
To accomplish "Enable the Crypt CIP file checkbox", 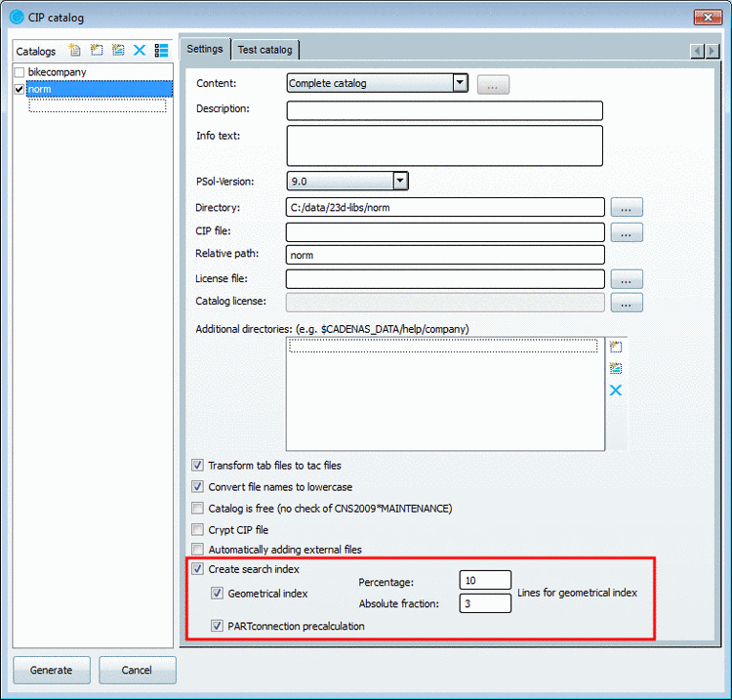I will click(197, 529).
